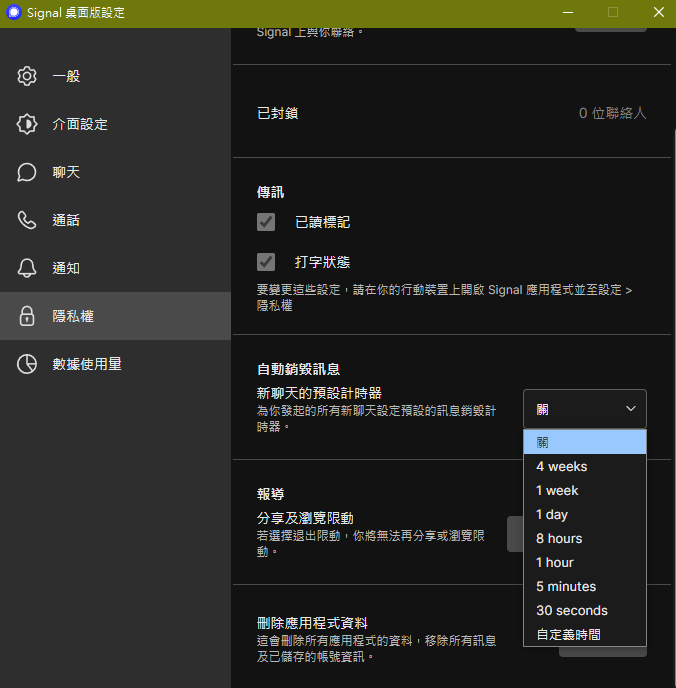The width and height of the screenshot is (676, 688).
Task: Choose 5 minutes timer option
Action: [x=585, y=587]
